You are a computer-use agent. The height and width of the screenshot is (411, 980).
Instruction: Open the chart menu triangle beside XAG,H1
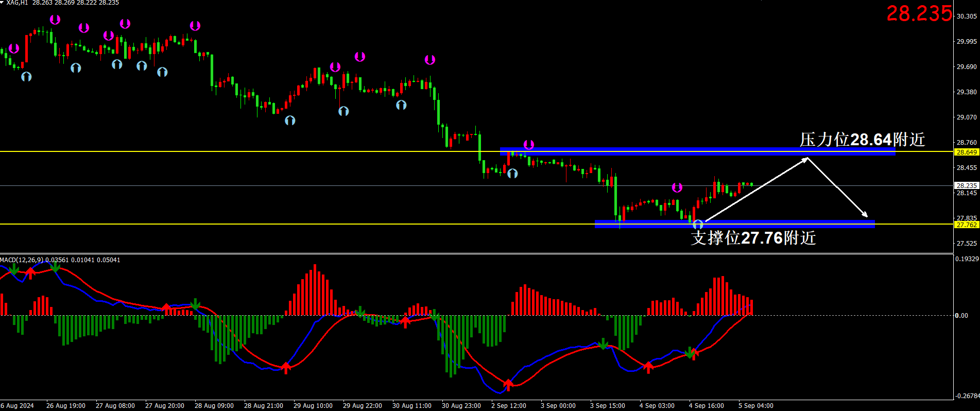(x=2, y=3)
